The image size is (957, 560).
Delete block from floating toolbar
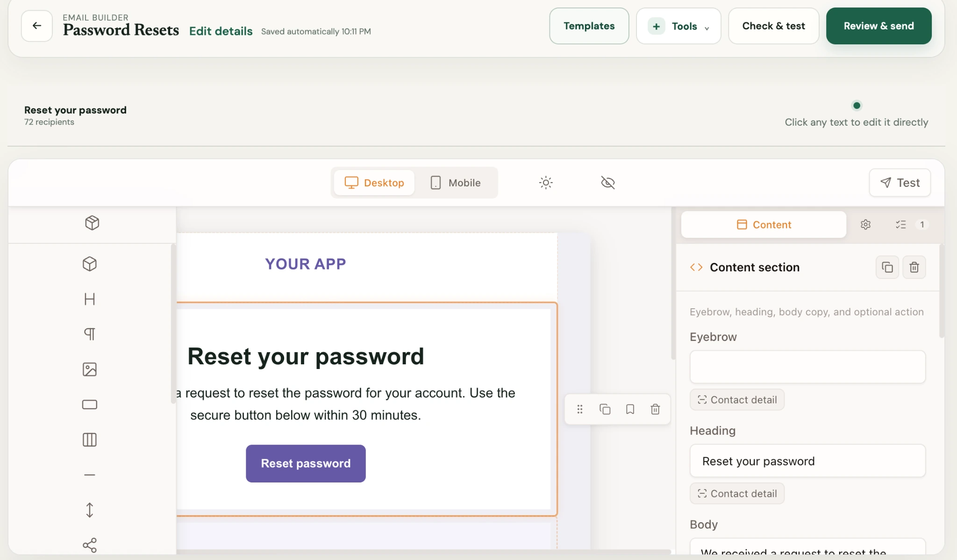click(x=656, y=409)
